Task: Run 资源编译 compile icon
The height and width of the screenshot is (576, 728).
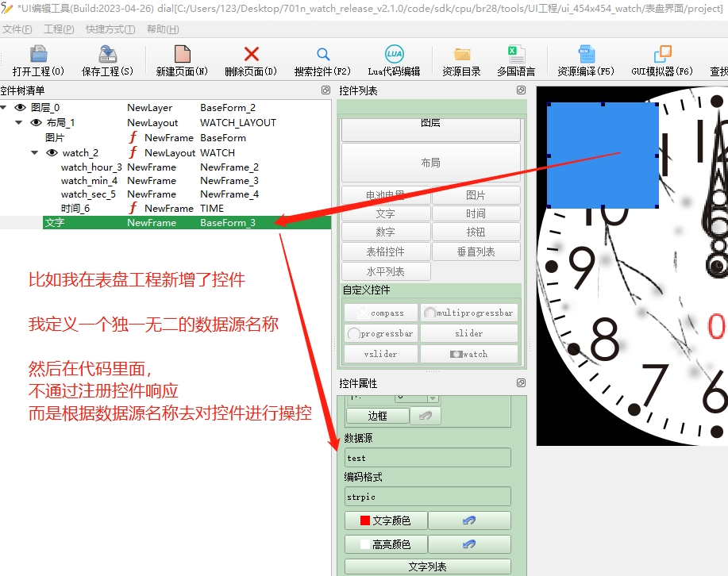Action: click(586, 54)
